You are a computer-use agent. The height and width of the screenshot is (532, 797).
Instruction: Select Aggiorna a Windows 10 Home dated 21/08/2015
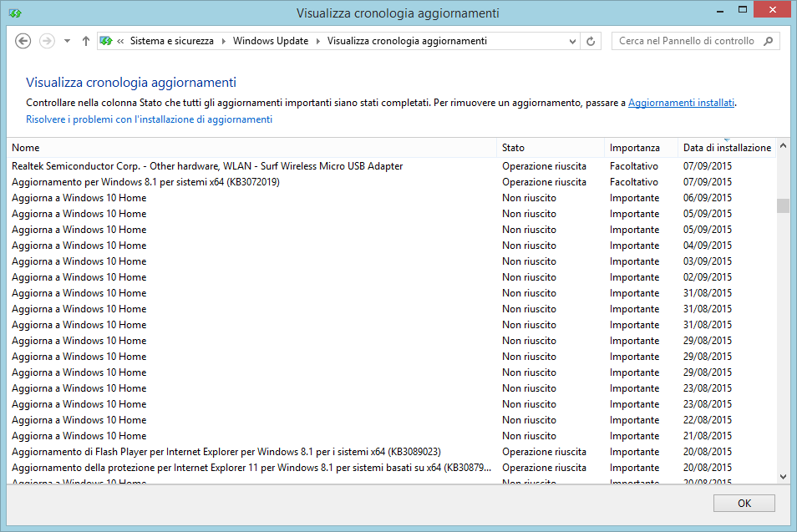pyautogui.click(x=391, y=435)
